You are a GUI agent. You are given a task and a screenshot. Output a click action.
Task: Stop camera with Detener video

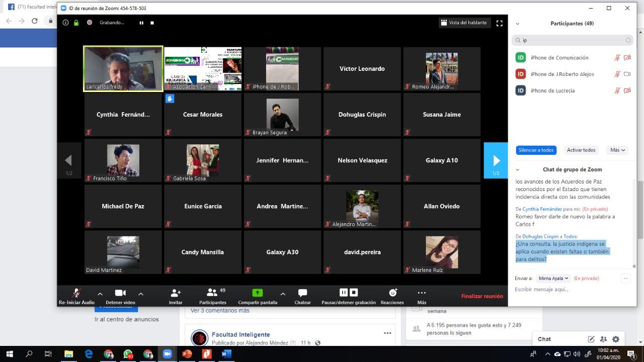[120, 293]
